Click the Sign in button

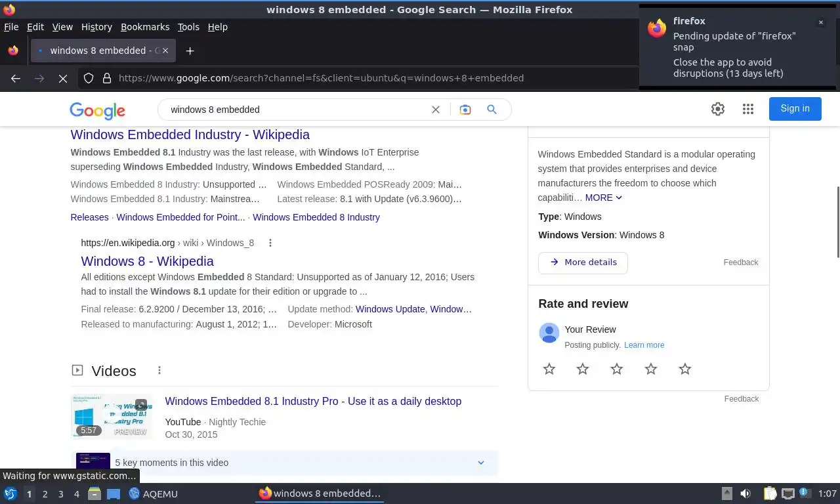tap(795, 109)
